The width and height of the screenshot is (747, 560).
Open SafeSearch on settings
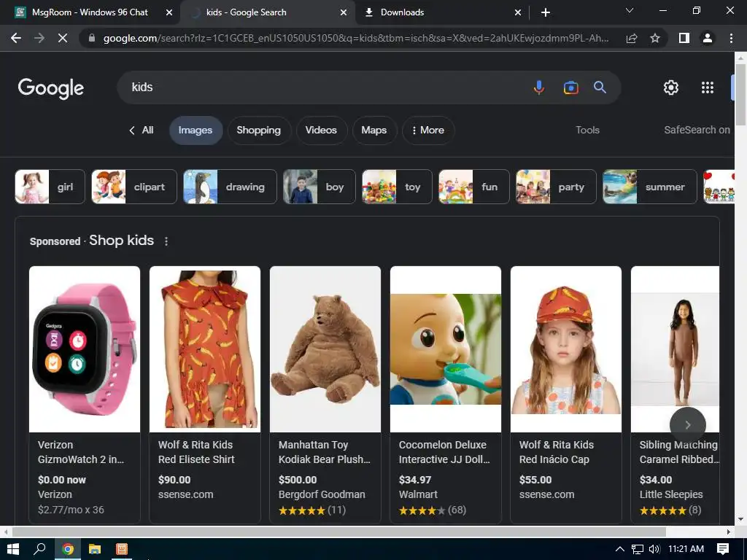pyautogui.click(x=697, y=130)
